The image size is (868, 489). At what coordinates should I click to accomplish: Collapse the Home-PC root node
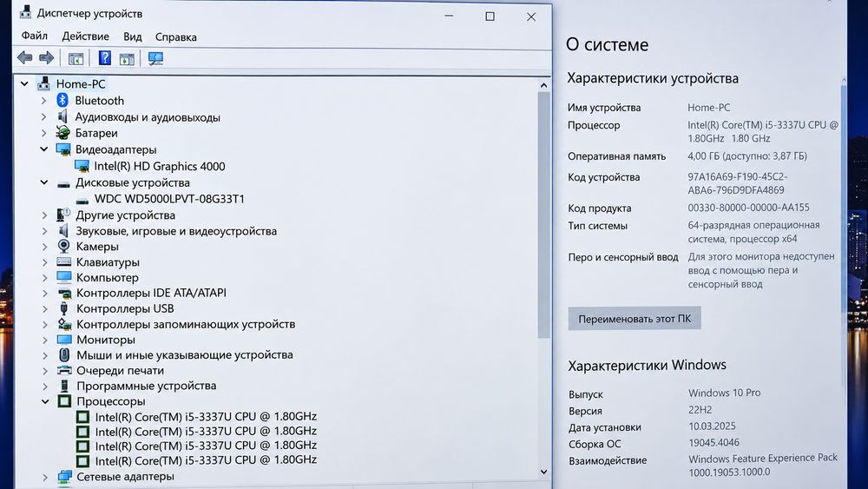(x=24, y=83)
